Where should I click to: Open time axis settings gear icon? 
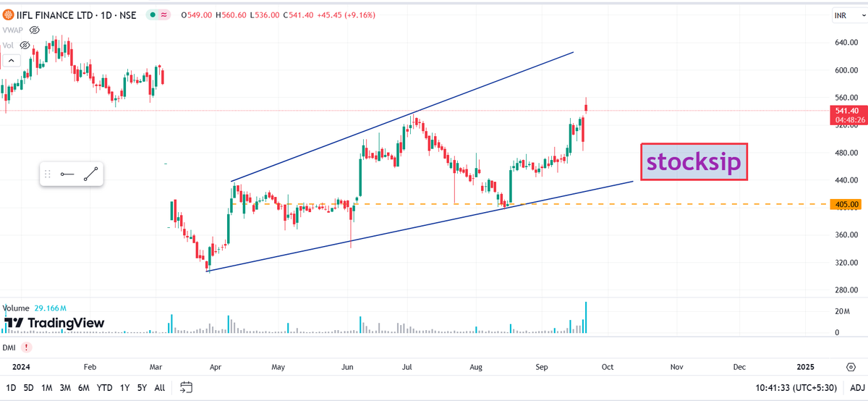tap(851, 367)
